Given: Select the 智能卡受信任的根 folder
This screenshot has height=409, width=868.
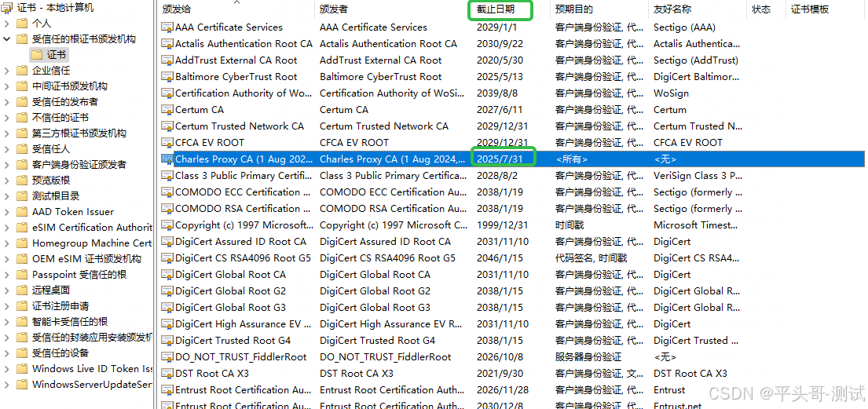Looking at the screenshot, I should (70, 322).
